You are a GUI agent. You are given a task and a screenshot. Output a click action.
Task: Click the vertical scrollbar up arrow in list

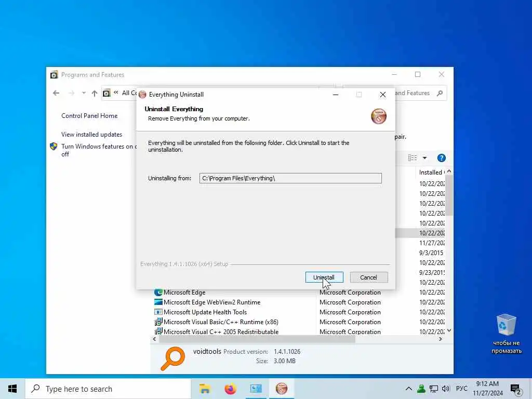[x=449, y=171]
